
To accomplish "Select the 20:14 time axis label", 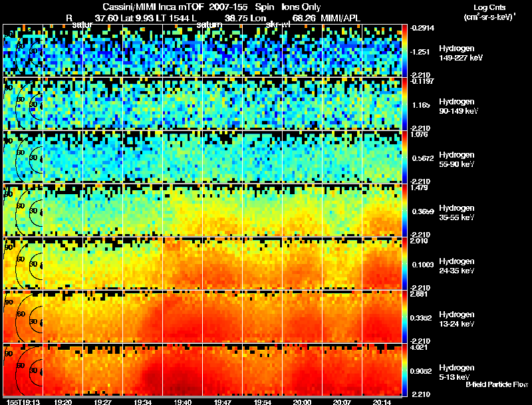I will coord(382,402).
